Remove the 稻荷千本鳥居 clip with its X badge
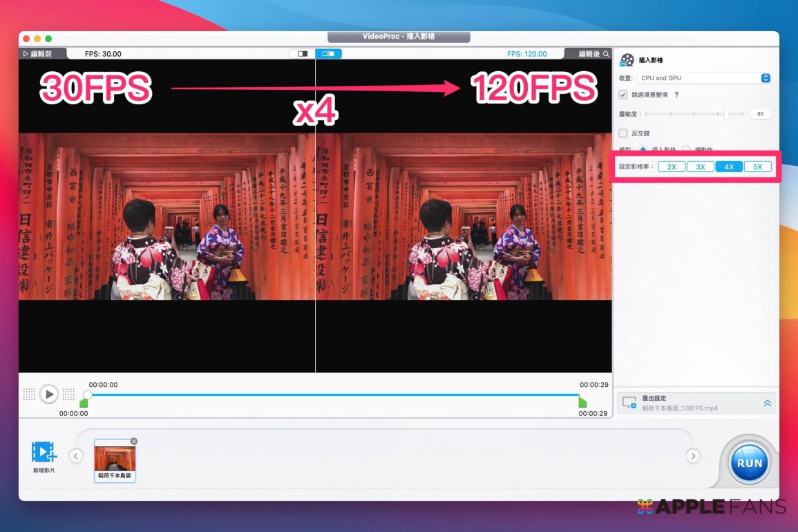 point(134,441)
